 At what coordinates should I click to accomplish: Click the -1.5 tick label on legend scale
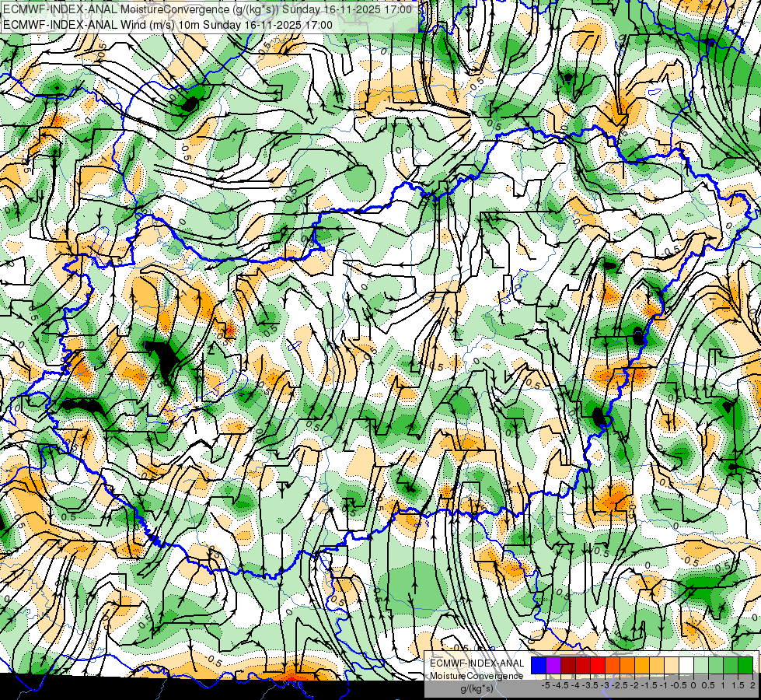coord(649,685)
